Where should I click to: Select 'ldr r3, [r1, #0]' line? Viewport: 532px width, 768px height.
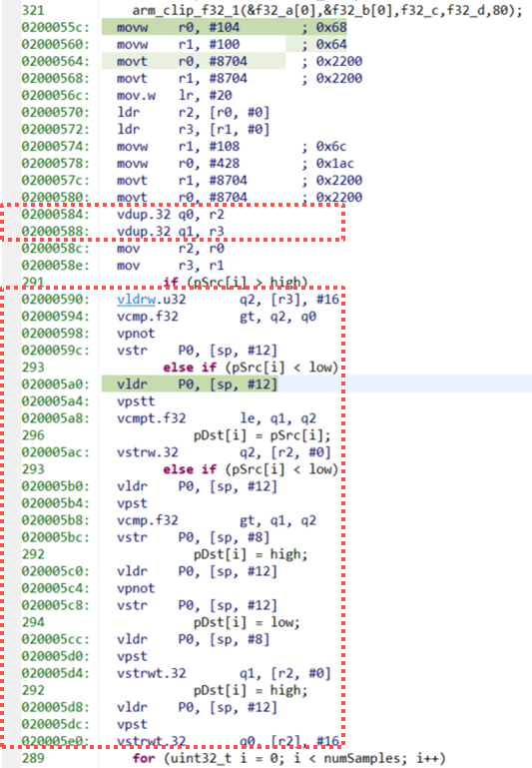[194, 129]
